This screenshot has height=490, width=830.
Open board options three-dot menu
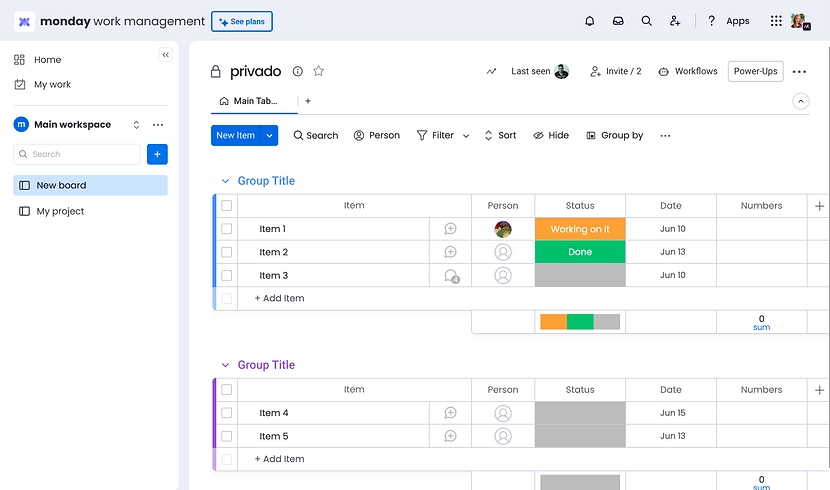(x=799, y=71)
